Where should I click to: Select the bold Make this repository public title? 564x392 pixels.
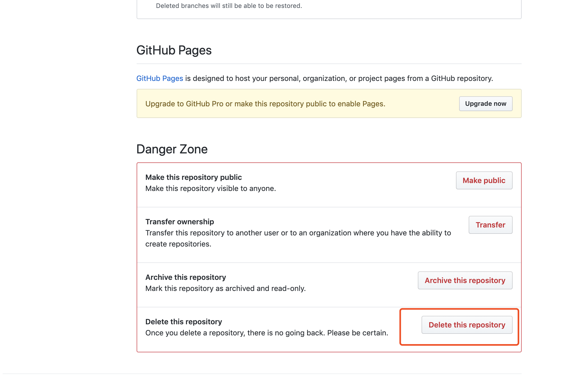coord(193,177)
